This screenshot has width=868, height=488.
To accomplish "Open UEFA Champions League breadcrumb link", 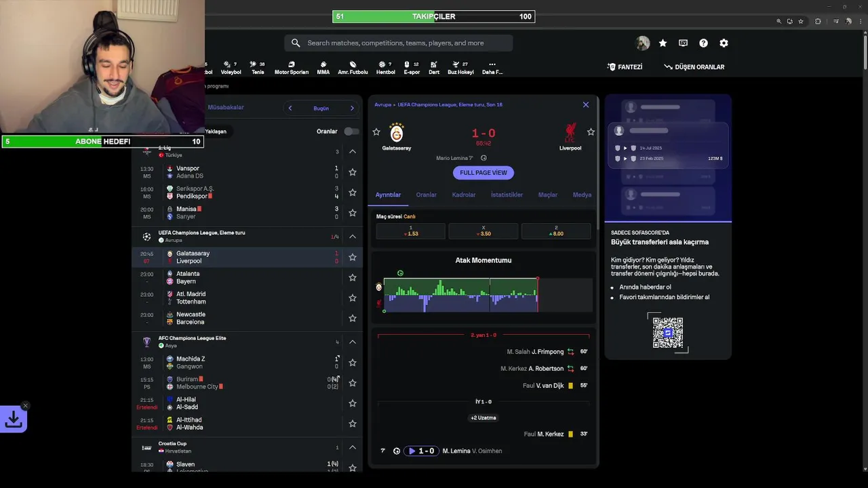I will point(450,105).
